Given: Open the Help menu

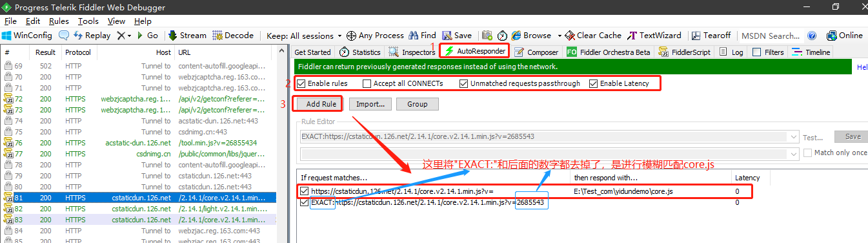Looking at the screenshot, I should [x=143, y=21].
